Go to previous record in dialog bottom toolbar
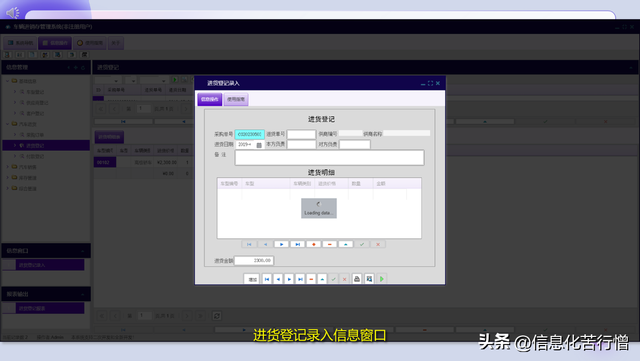This screenshot has width=640, height=361. pyautogui.click(x=278, y=279)
